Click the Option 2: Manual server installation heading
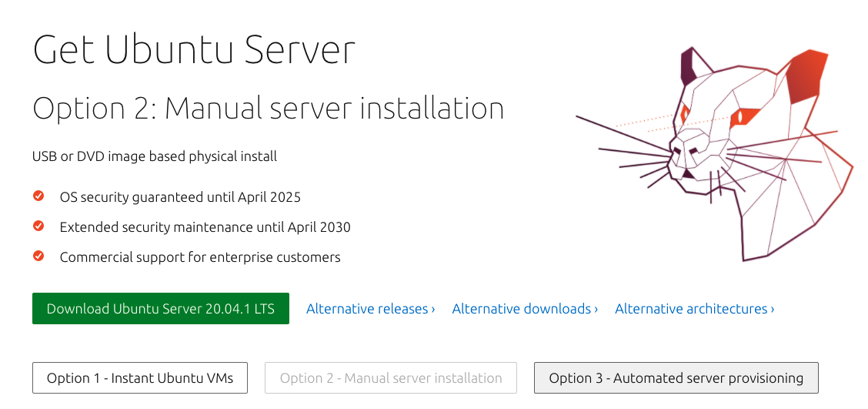Image resolution: width=868 pixels, height=409 pixels. pyautogui.click(x=269, y=108)
